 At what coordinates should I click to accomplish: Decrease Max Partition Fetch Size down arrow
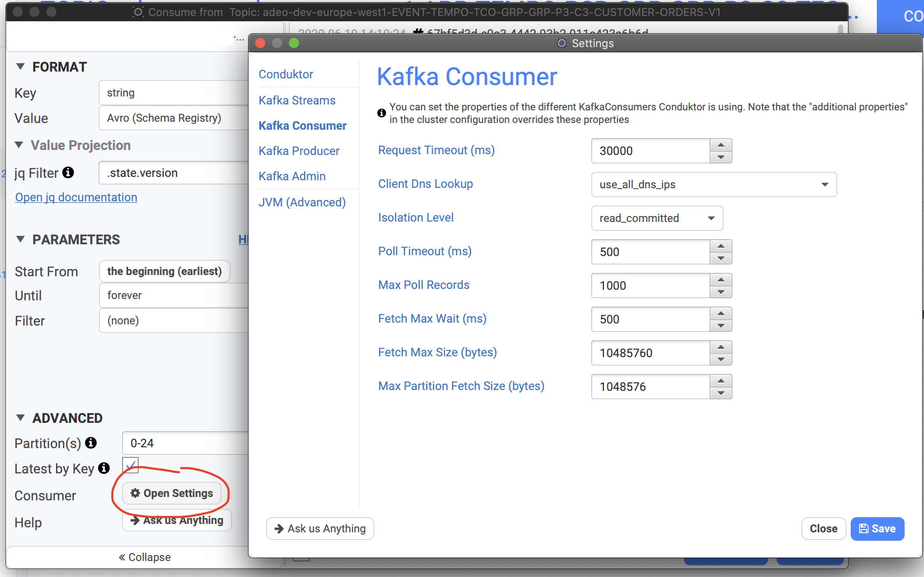pos(721,393)
